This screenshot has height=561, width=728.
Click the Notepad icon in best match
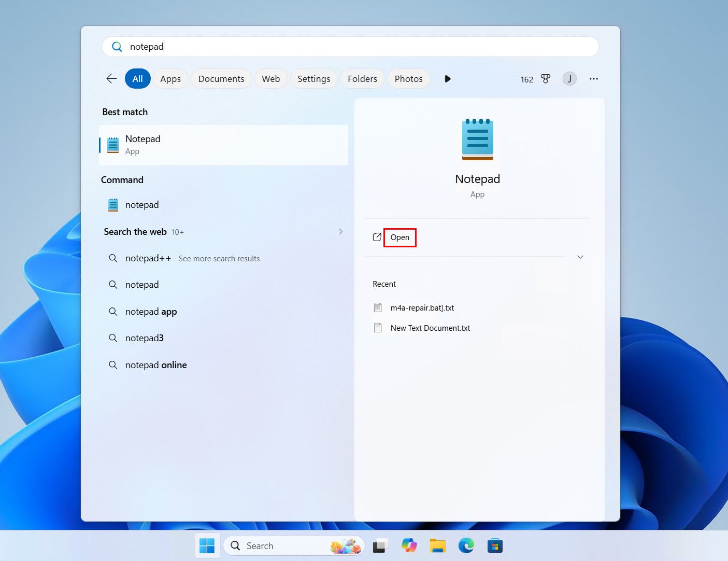(x=113, y=145)
